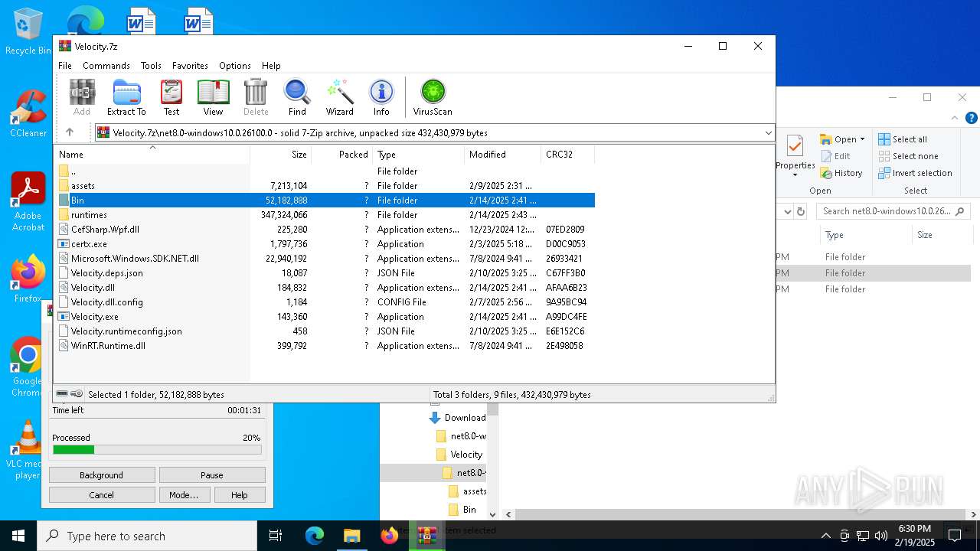
Task: Select the runtimes folder row
Action: coord(325,215)
